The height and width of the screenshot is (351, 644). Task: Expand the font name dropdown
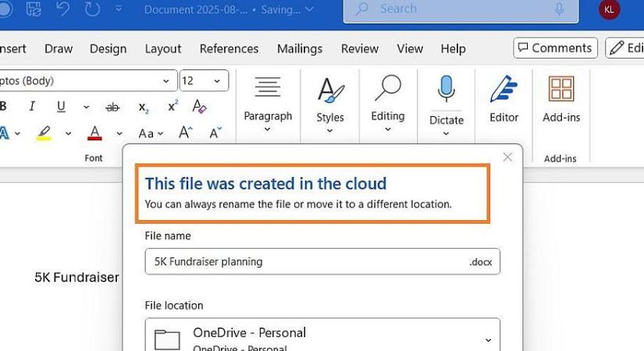click(x=166, y=81)
